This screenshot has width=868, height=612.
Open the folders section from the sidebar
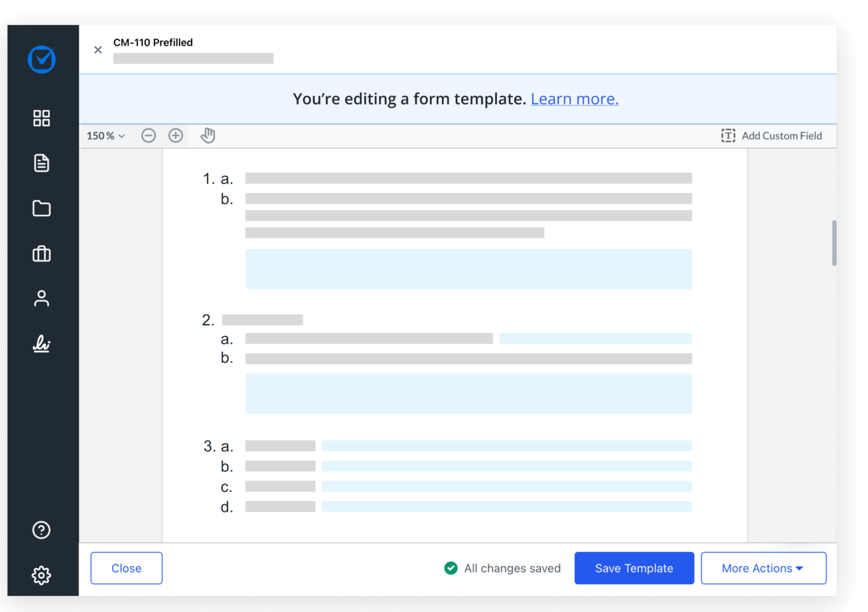tap(41, 208)
